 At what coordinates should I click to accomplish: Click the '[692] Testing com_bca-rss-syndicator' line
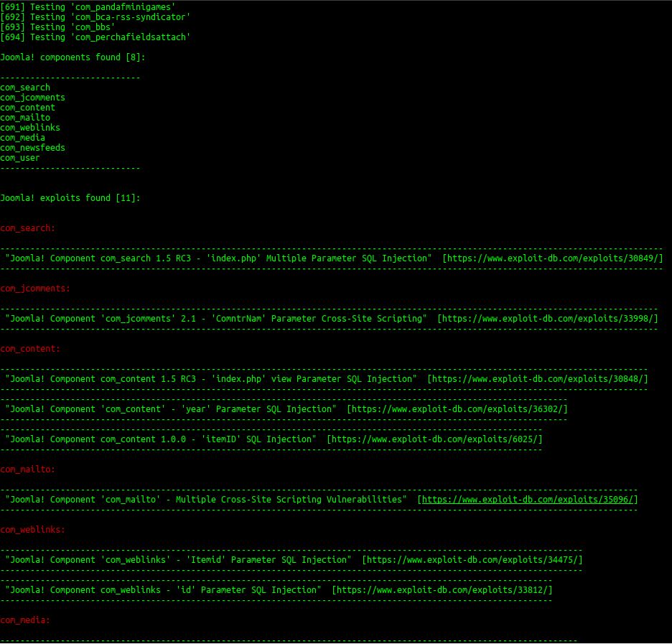[95, 17]
